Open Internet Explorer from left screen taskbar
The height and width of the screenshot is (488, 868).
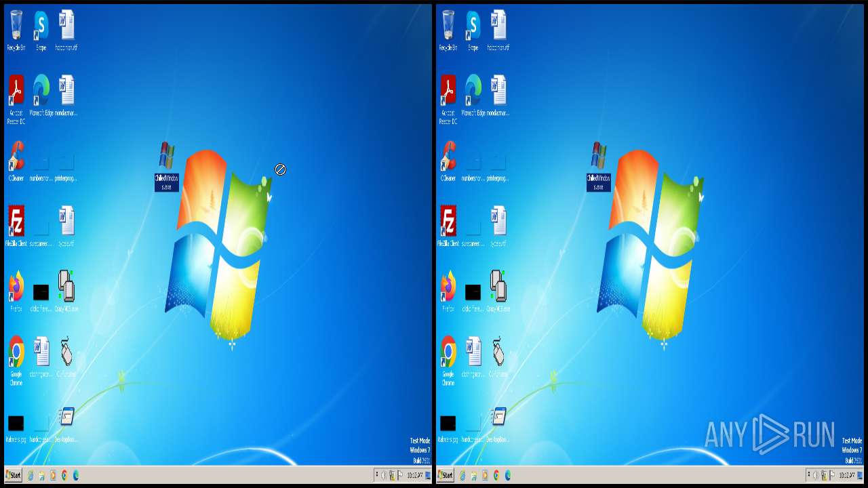click(x=31, y=475)
